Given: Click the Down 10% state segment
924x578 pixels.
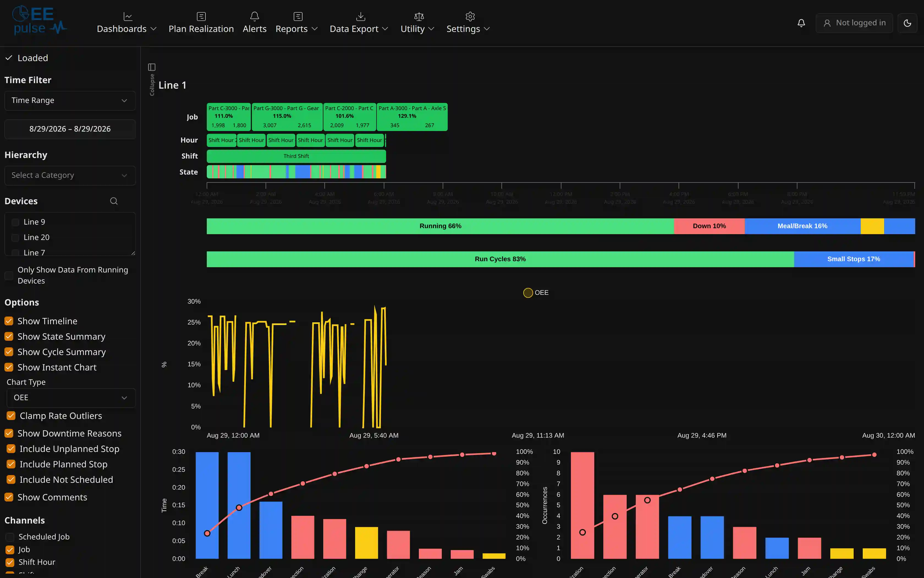Looking at the screenshot, I should (x=710, y=226).
